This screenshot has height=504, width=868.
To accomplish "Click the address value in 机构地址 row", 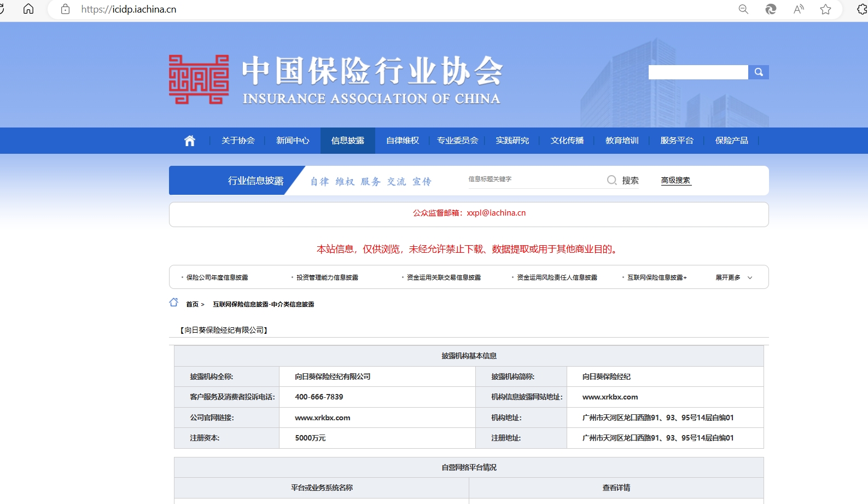I will [658, 418].
